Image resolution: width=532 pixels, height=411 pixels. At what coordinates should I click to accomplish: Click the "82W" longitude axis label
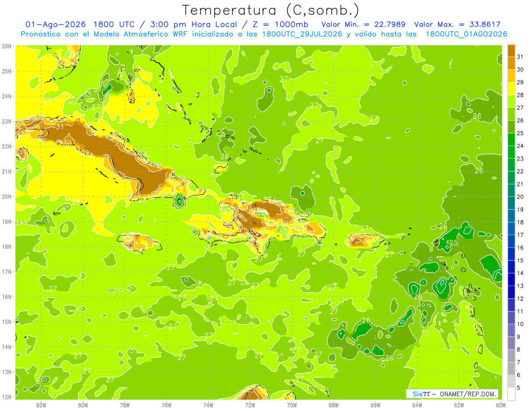pyautogui.click(x=41, y=405)
